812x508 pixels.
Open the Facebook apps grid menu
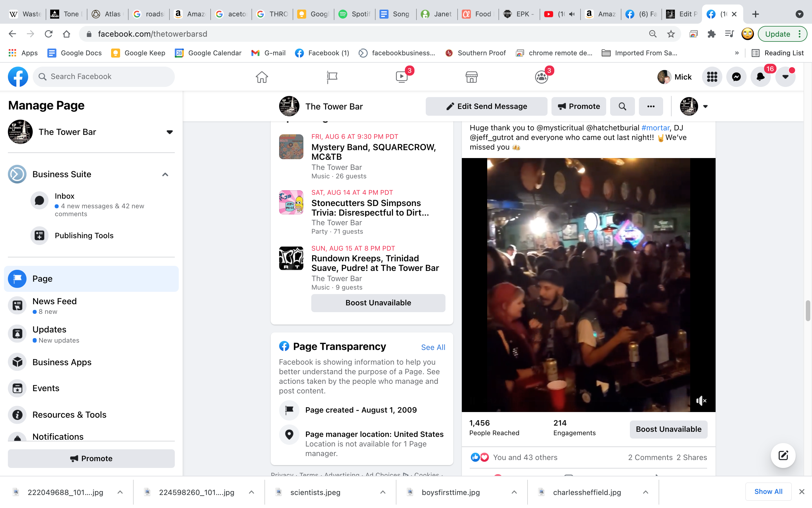click(712, 77)
